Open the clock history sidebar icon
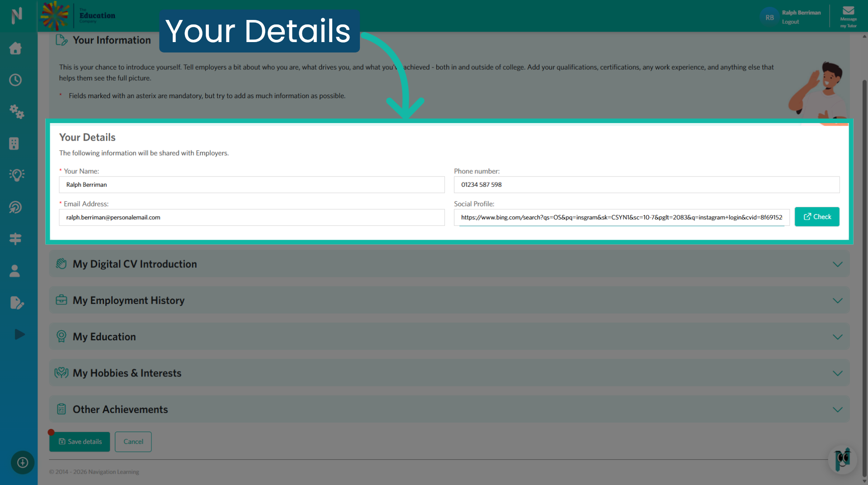 (15, 80)
